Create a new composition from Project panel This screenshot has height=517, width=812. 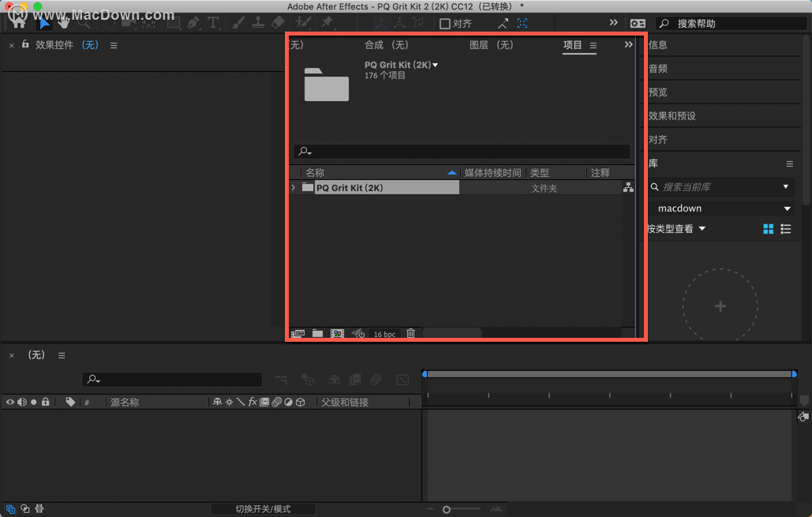[337, 334]
